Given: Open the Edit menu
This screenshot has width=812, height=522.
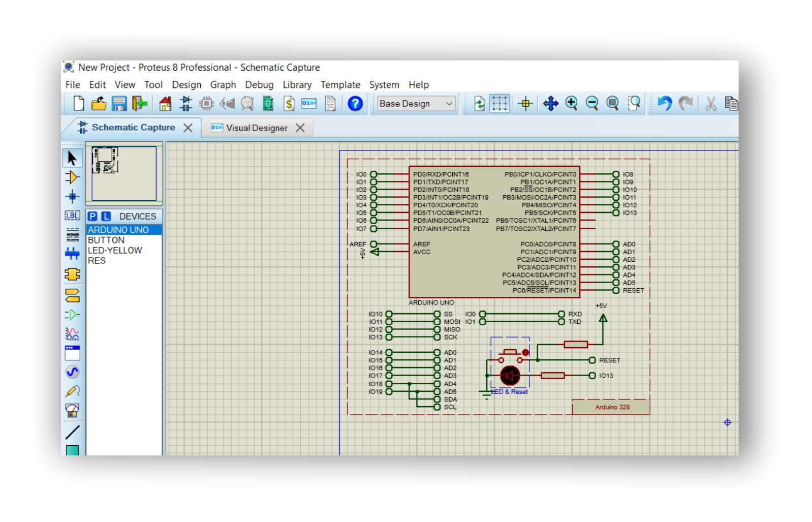Looking at the screenshot, I should 98,85.
